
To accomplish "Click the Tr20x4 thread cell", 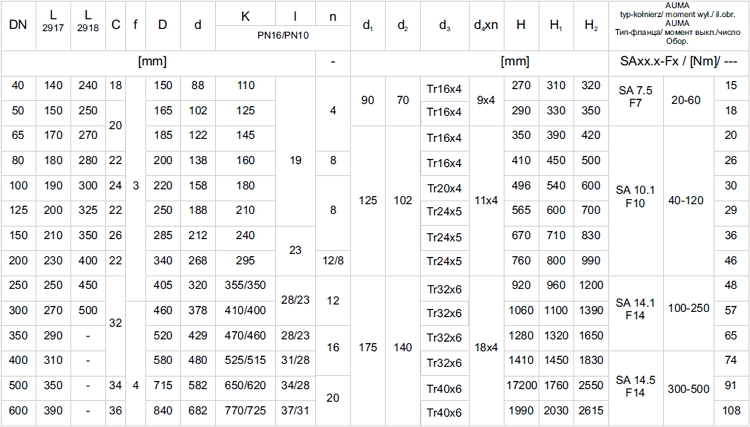I will pyautogui.click(x=444, y=187).
